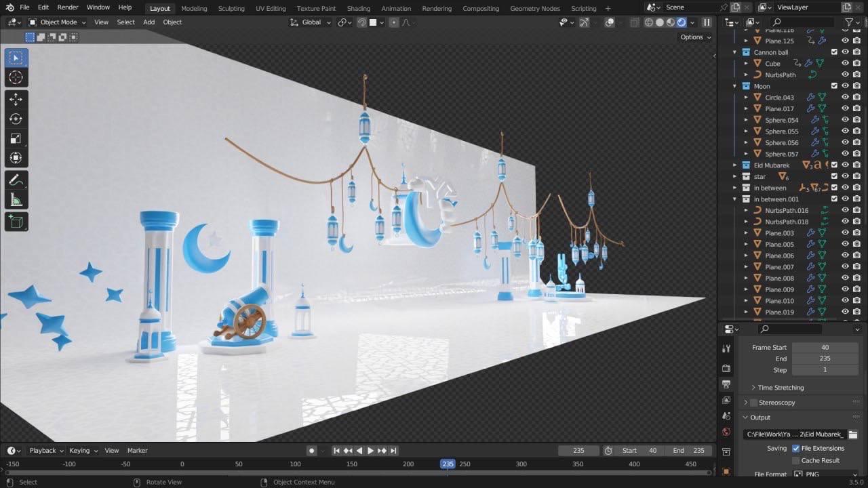The height and width of the screenshot is (488, 868).
Task: Select the Annotate tool
Action: pos(16,180)
